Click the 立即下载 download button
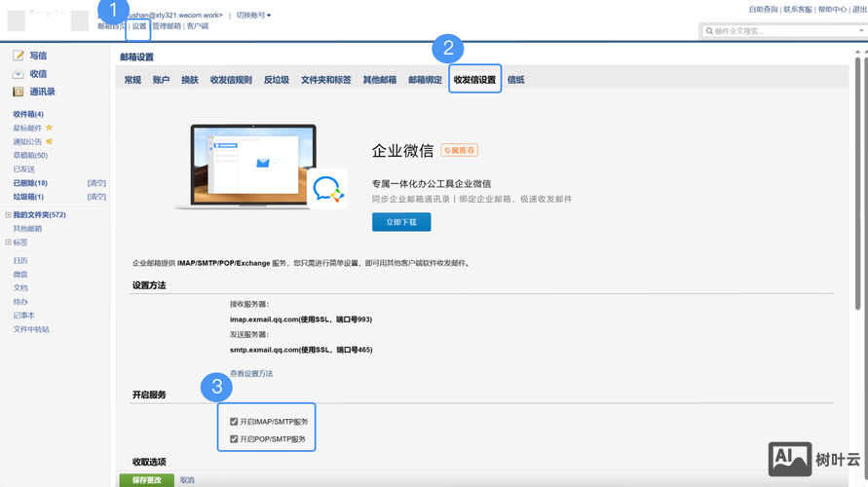Screen dimensions: 868x487 [401, 222]
